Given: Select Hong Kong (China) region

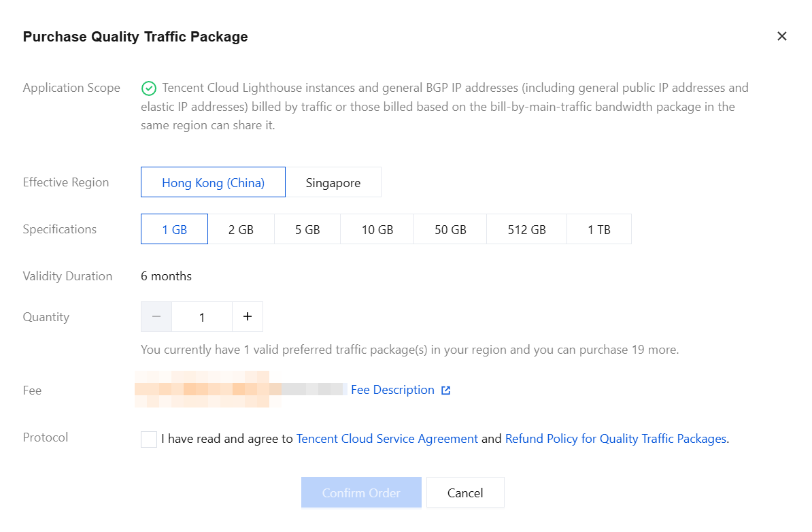Looking at the screenshot, I should 213,182.
